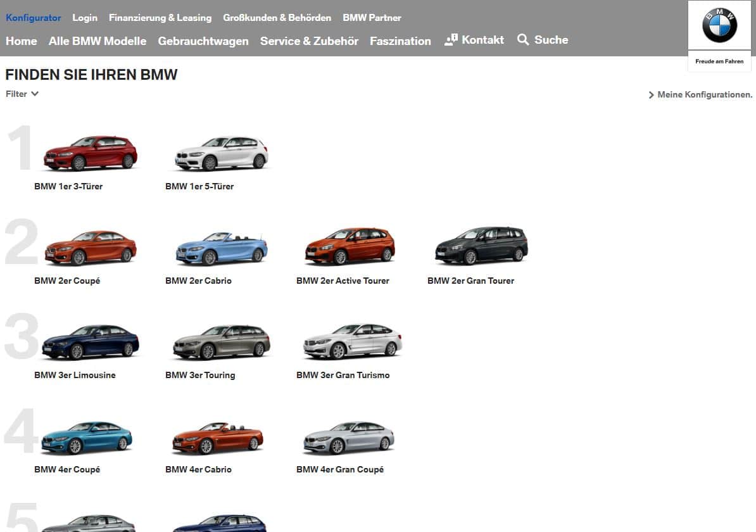Click the BMW 2er Cabrio label
The image size is (756, 532).
click(198, 281)
